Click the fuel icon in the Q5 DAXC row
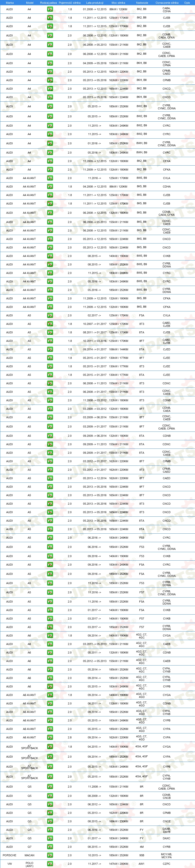The width and height of the screenshot is (195, 868). 50,838
